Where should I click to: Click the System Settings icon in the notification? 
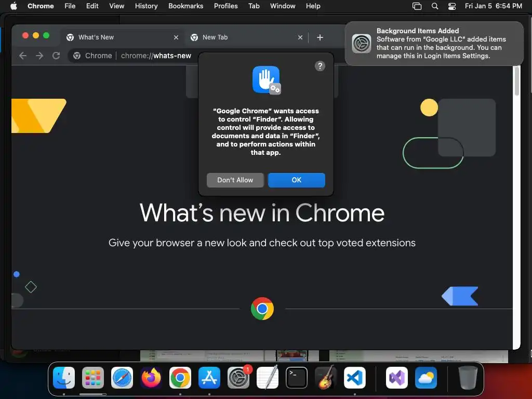coord(362,44)
